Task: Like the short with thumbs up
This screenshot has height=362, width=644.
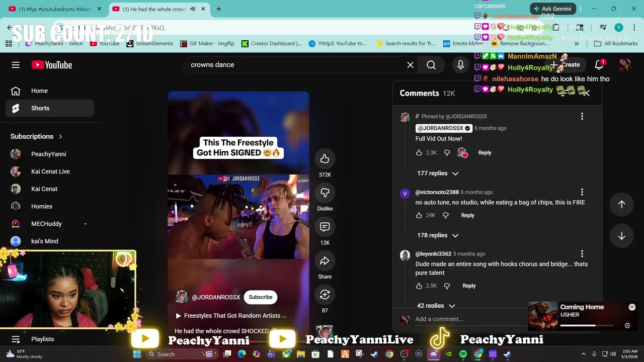Action: (325, 159)
